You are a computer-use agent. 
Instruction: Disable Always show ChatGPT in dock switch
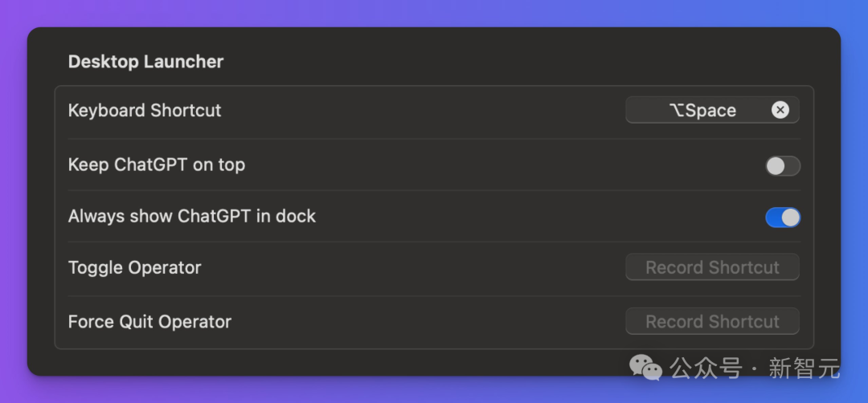tap(783, 218)
